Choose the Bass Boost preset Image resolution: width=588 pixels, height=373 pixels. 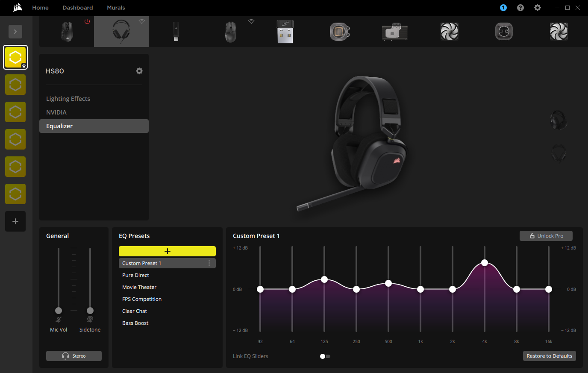pos(167,323)
